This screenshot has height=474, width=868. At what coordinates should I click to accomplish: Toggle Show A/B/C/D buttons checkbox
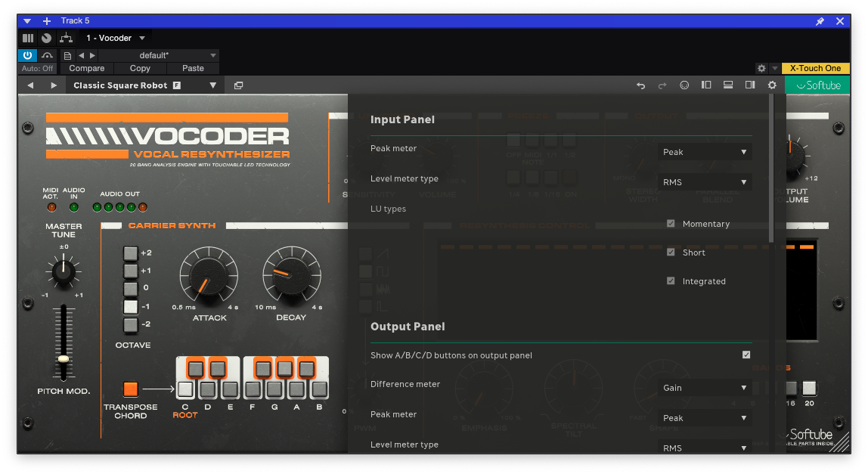(746, 355)
